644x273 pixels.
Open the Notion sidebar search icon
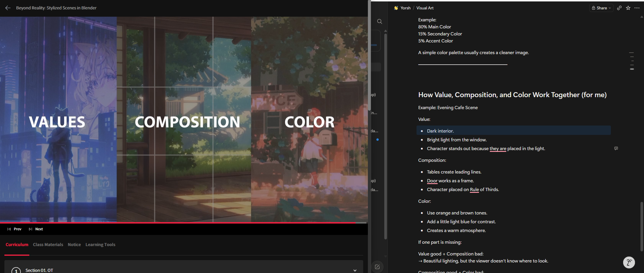tap(380, 21)
